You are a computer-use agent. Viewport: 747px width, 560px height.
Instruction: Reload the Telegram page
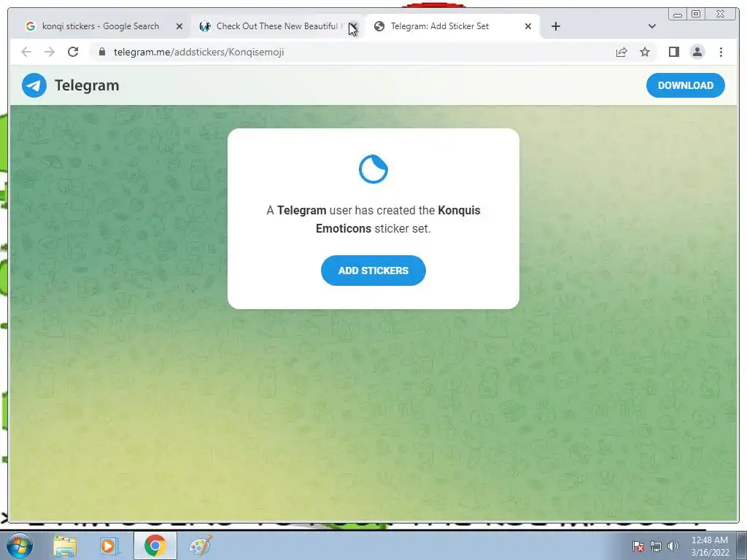(73, 52)
